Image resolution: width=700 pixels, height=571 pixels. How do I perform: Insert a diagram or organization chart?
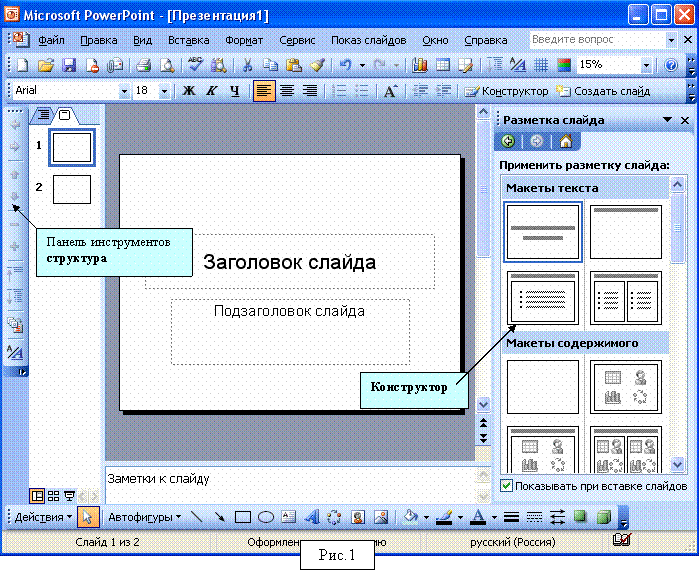pyautogui.click(x=334, y=517)
